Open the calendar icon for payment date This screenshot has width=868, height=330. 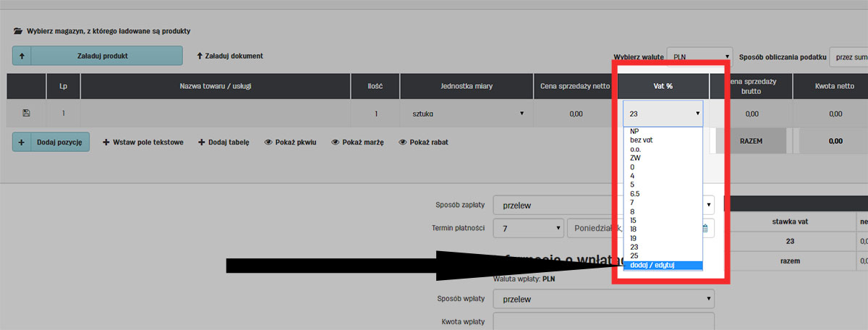click(x=705, y=228)
